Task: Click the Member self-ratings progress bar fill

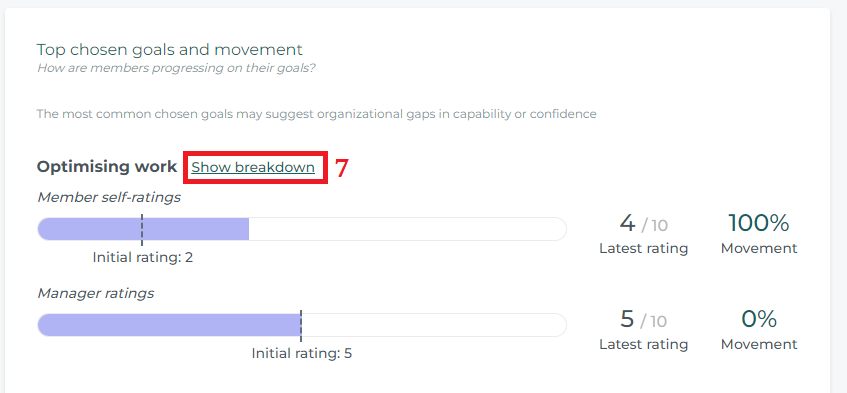Action: [143, 229]
